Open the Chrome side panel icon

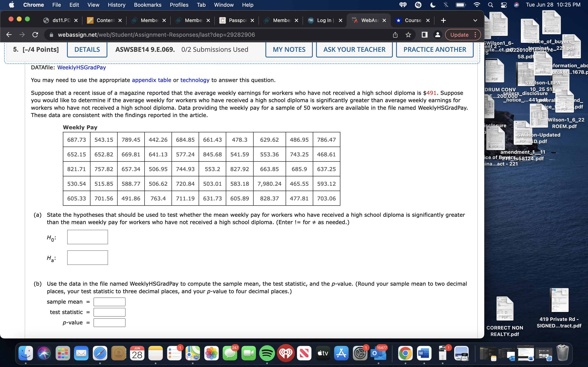(x=424, y=35)
